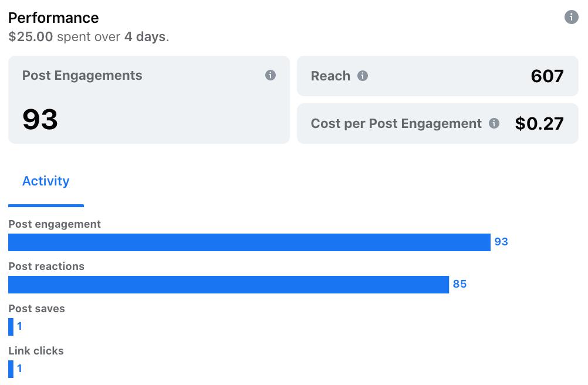
Task: Click the Post reactions bar
Action: (228, 285)
